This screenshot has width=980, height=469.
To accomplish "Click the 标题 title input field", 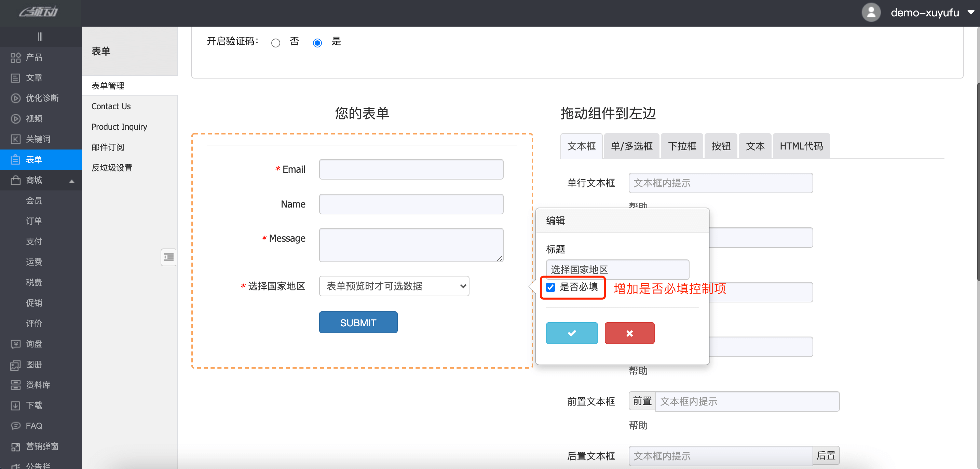I will 617,269.
